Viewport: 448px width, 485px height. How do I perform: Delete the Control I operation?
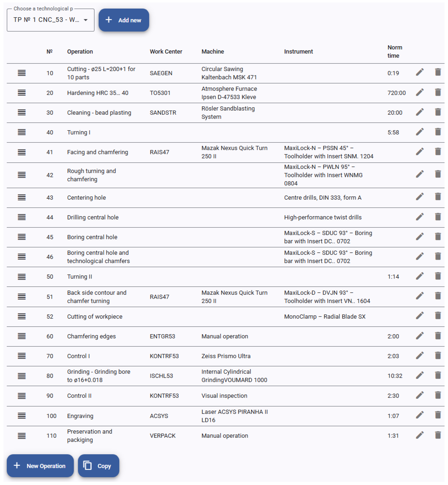pos(438,356)
